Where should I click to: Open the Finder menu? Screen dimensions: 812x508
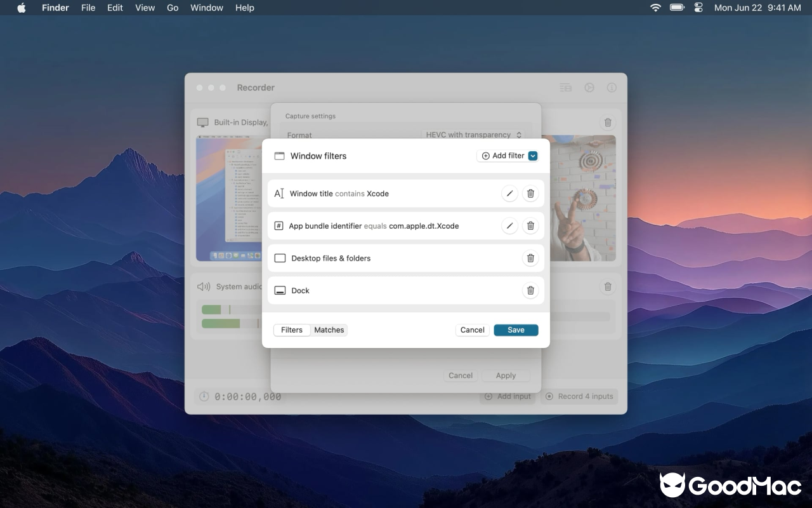(x=55, y=8)
